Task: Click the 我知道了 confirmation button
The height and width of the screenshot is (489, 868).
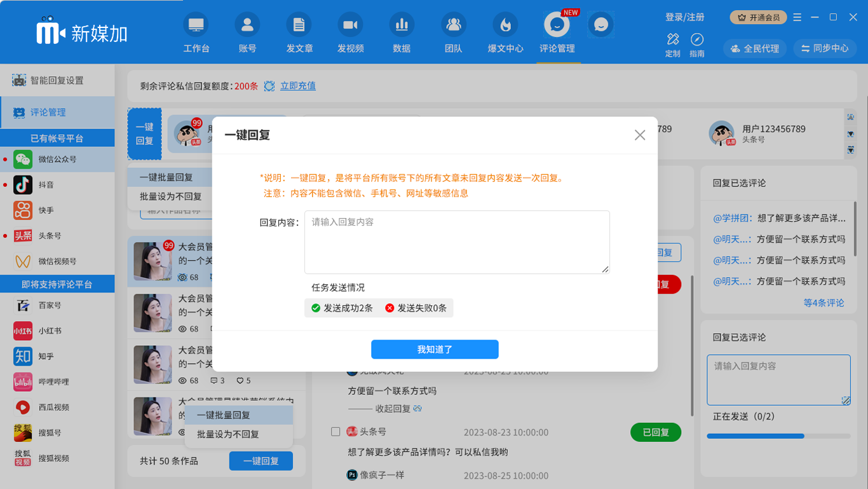Action: (435, 349)
